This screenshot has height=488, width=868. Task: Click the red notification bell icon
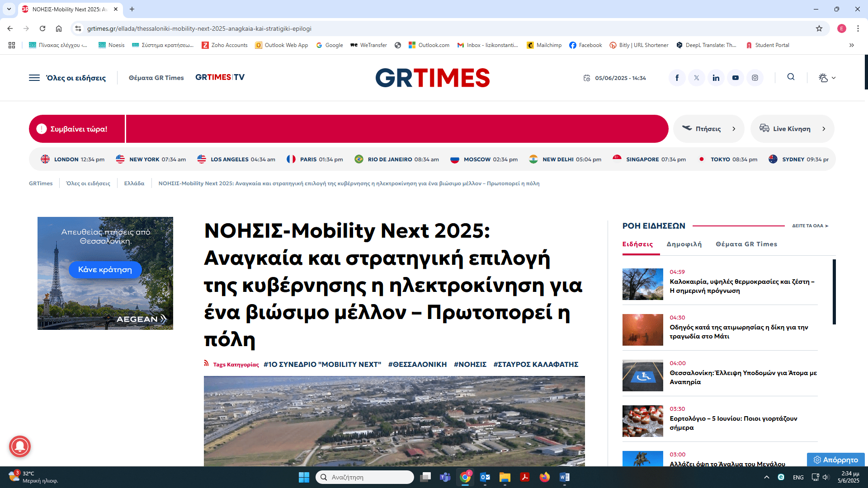click(x=20, y=446)
